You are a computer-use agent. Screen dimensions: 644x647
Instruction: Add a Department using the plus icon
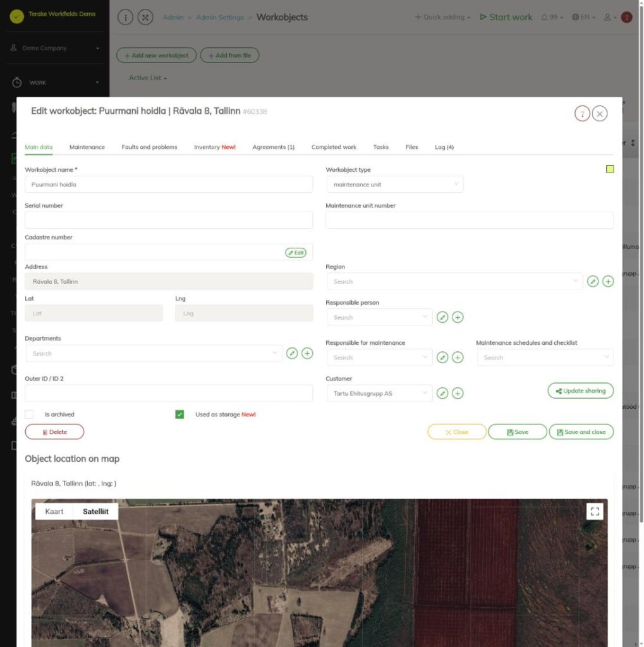[x=307, y=353]
